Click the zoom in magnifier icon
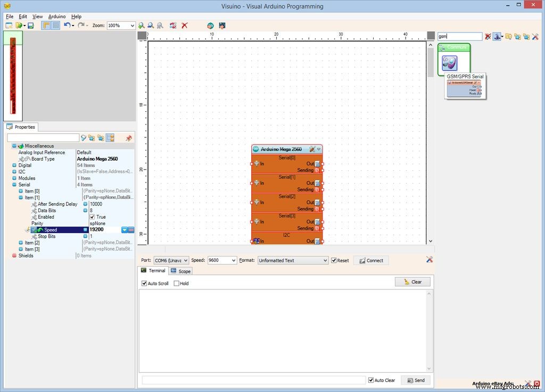The image size is (545, 392). pos(142,26)
